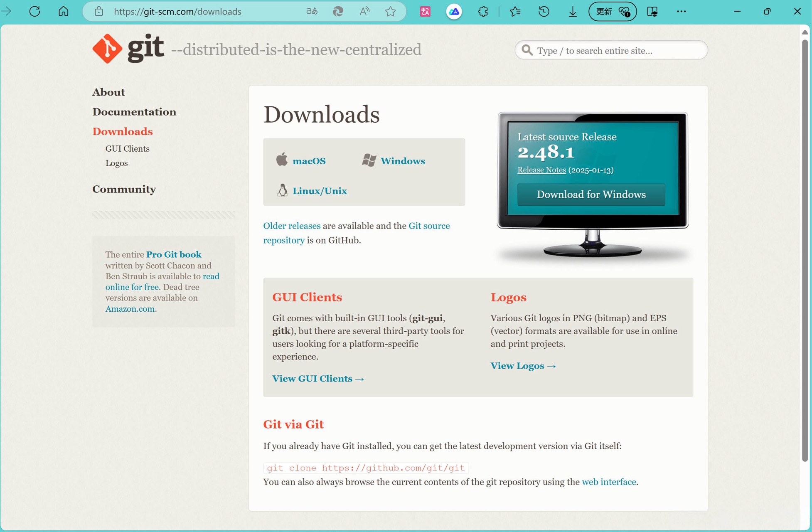The height and width of the screenshot is (532, 812).
Task: Open the browser extensions puzzle icon
Action: tap(483, 11)
